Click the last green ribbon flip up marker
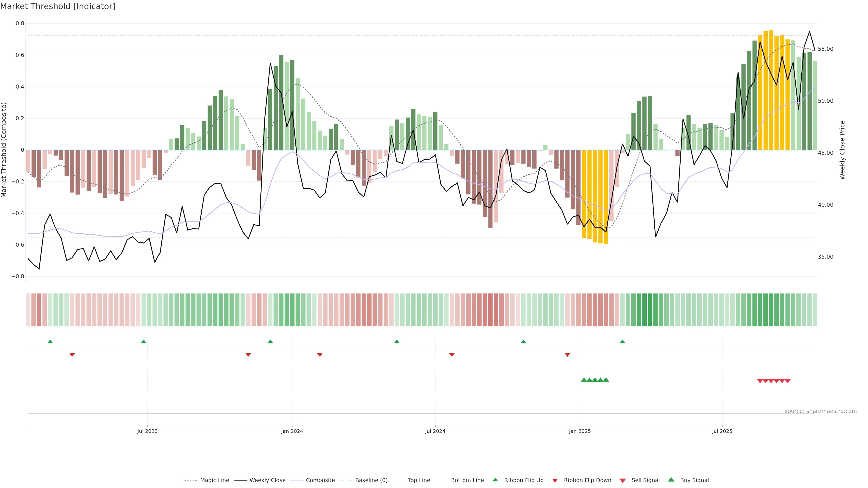This screenshot has width=868, height=488. 622,342
